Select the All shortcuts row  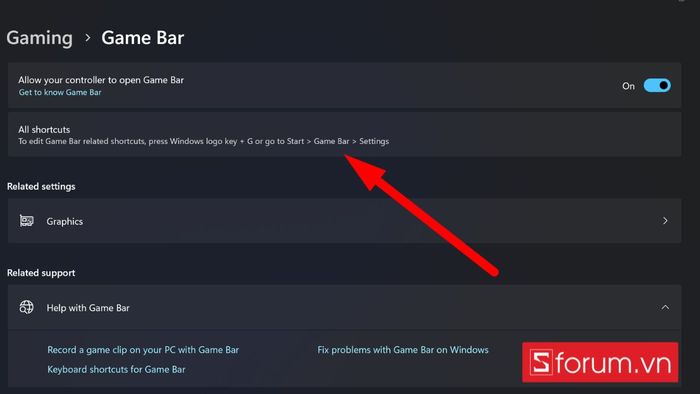coord(344,134)
